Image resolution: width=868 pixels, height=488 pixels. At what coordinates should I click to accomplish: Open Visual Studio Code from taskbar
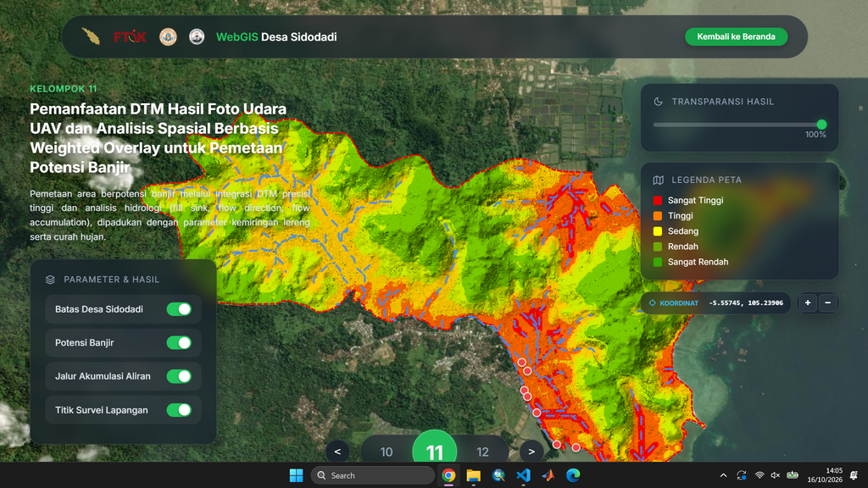523,475
